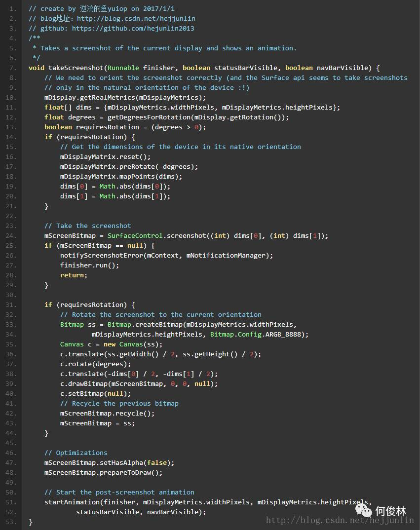Click the blog.csdn.net/hejjunlin URL in the comment

(136, 19)
